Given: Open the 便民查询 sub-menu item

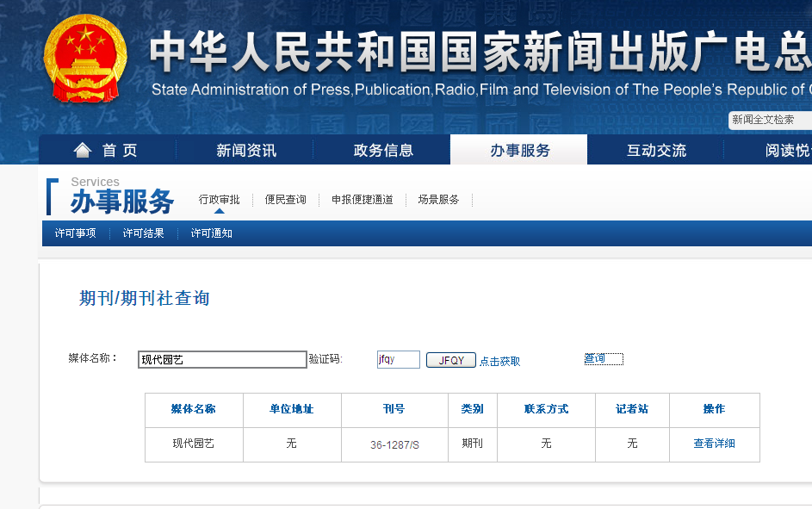Looking at the screenshot, I should point(285,199).
